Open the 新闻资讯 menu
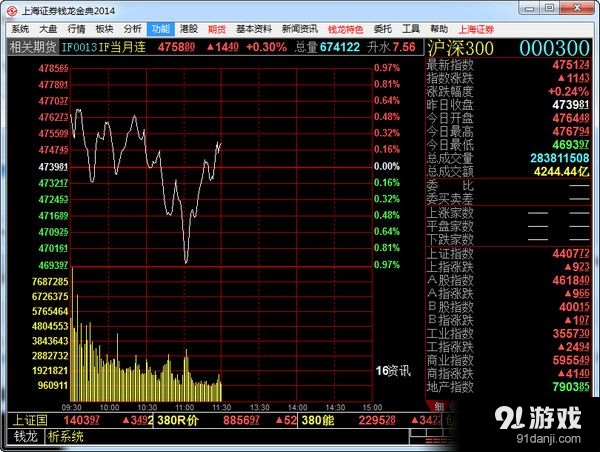This screenshot has width=600, height=452. coord(300,29)
